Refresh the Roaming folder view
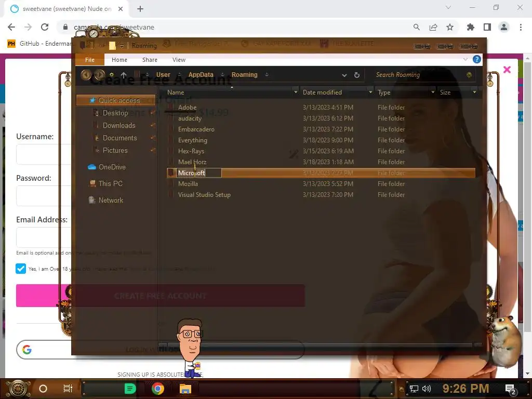 tap(356, 75)
